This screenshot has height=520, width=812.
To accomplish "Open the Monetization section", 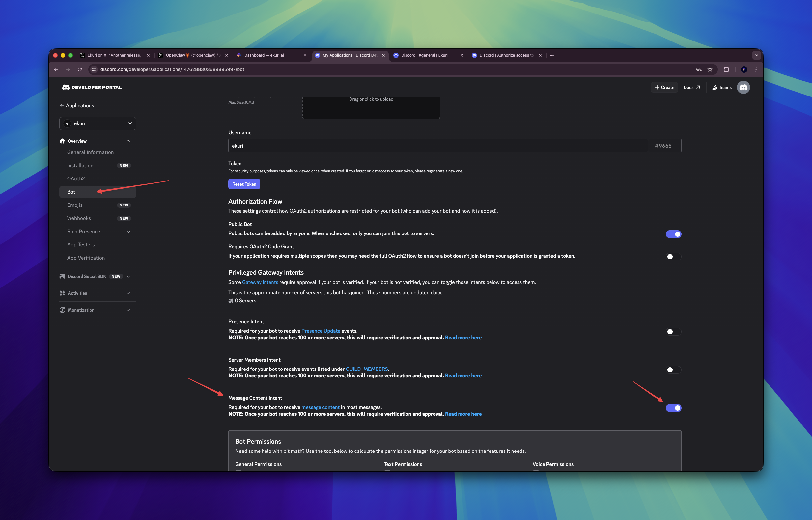I will pyautogui.click(x=81, y=310).
